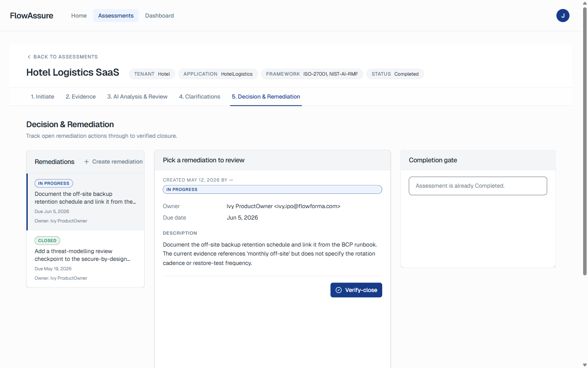Click the Verify-close button
This screenshot has height=368, width=588.
tap(356, 290)
